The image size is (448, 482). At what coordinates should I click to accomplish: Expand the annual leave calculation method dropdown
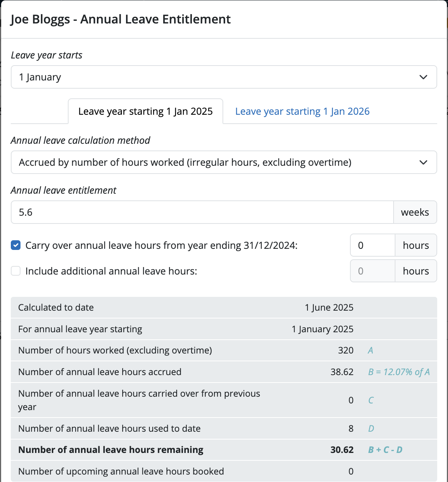tap(224, 162)
